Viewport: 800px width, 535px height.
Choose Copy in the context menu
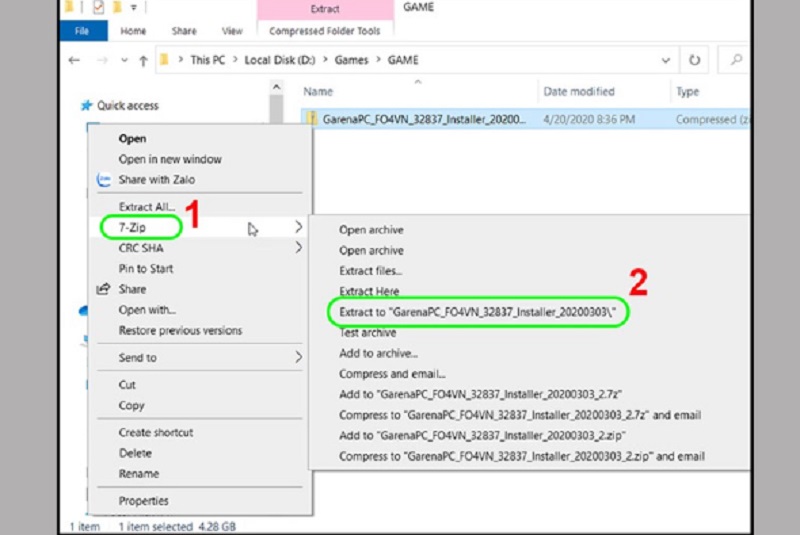coord(132,405)
